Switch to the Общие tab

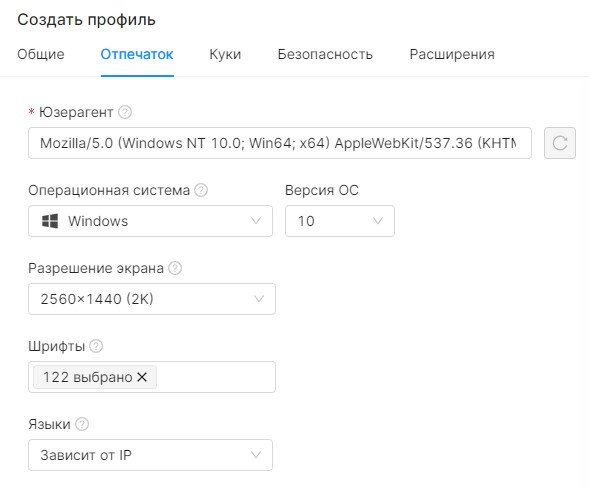tap(41, 54)
